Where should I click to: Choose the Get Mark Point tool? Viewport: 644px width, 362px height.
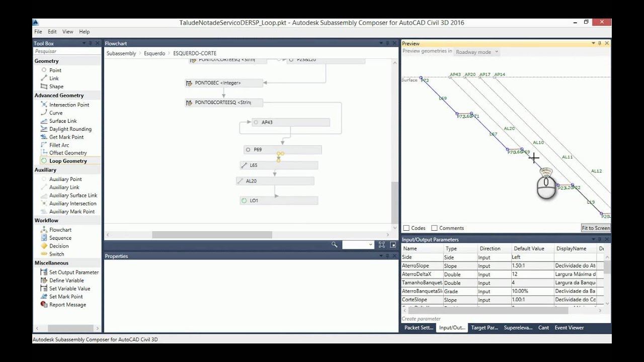(66, 137)
